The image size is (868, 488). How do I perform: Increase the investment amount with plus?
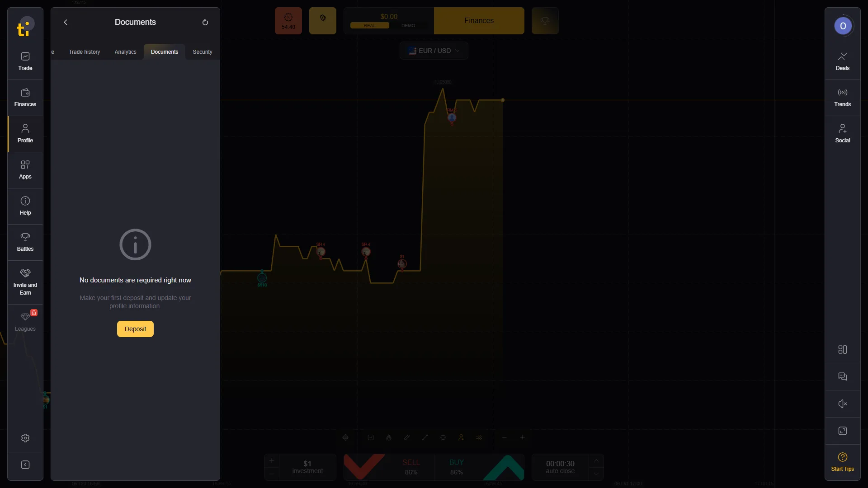coord(272,460)
